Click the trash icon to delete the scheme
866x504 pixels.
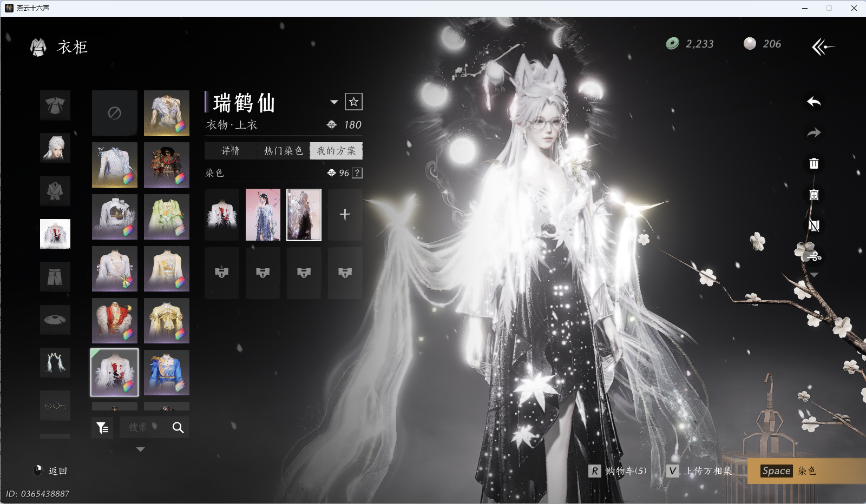coord(813,163)
